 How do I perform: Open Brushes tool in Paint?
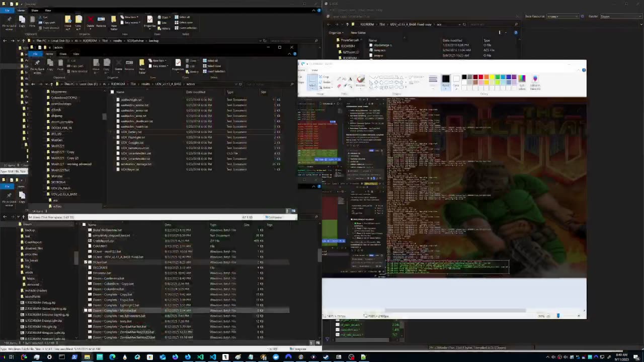pos(360,82)
